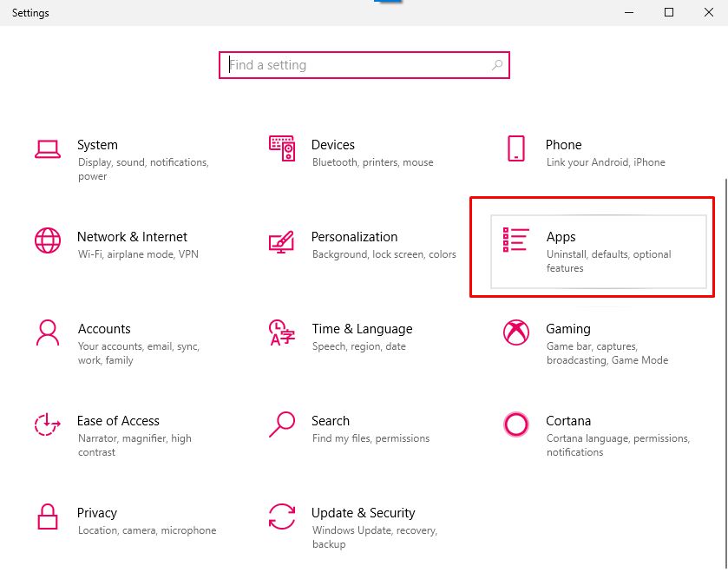This screenshot has height=579, width=728.
Task: Click the Phone icon
Action: tap(516, 148)
